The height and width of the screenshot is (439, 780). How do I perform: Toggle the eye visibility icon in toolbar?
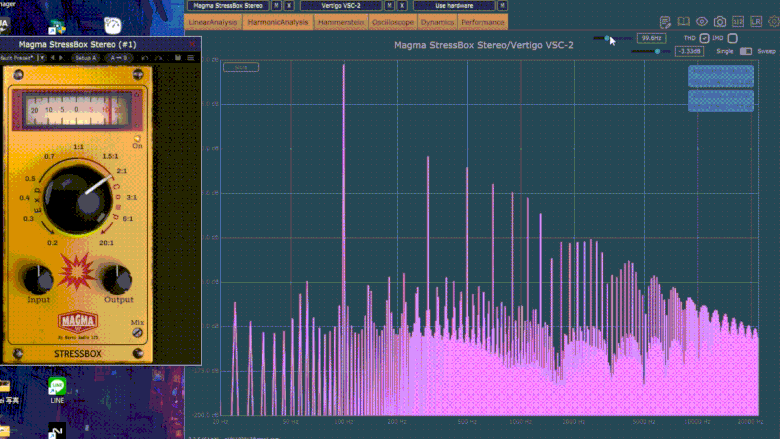click(701, 21)
